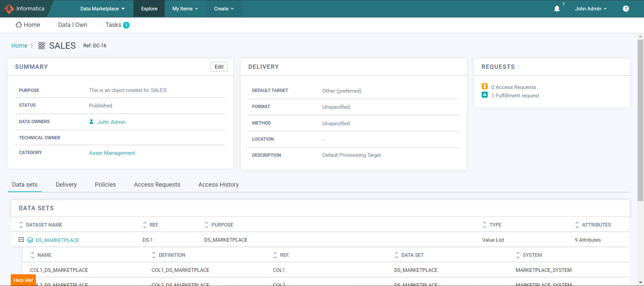Click the Help Me! button

pos(23,280)
